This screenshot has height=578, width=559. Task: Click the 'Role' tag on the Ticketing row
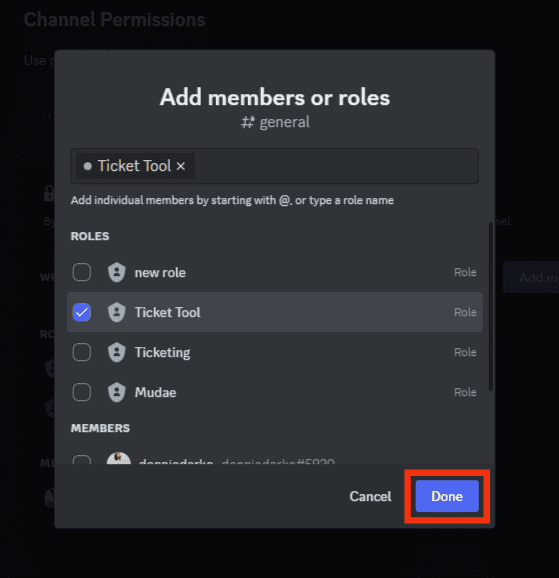[465, 352]
